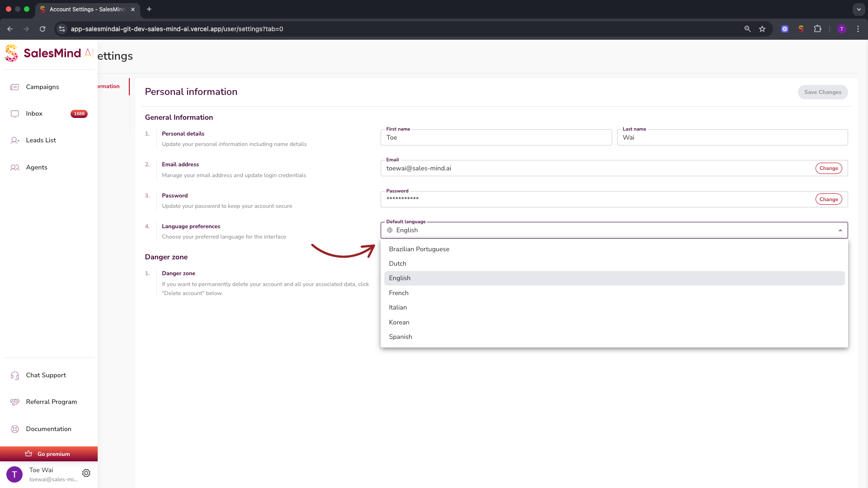Open Campaigns from sidebar icon
Viewport: 868px width, 488px height.
(14, 87)
